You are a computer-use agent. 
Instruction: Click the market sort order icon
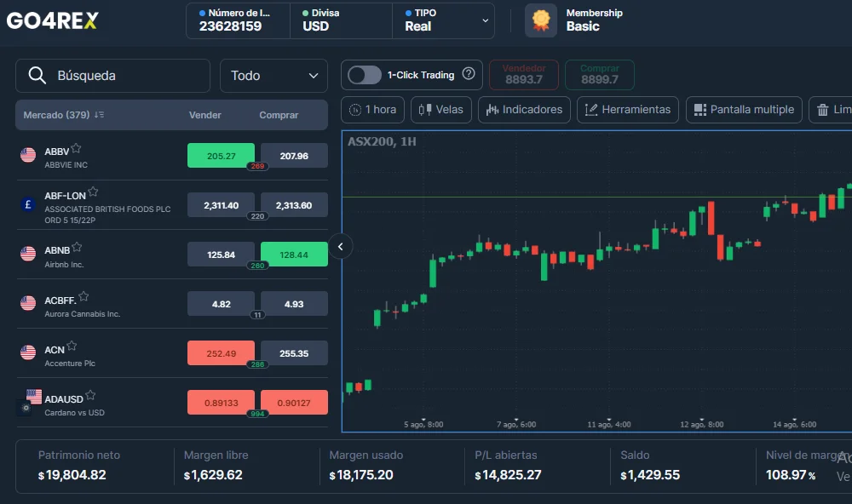click(x=99, y=115)
